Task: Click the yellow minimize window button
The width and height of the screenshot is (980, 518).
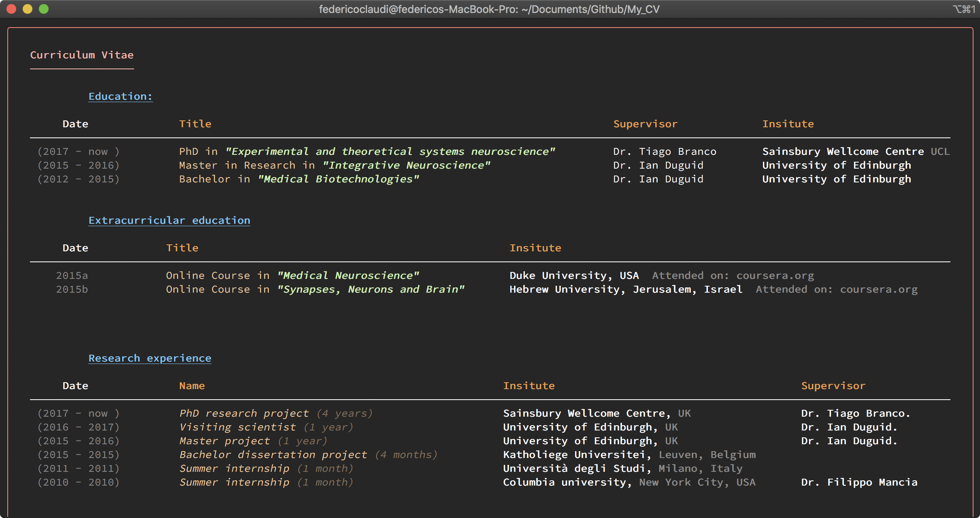Action: point(28,9)
